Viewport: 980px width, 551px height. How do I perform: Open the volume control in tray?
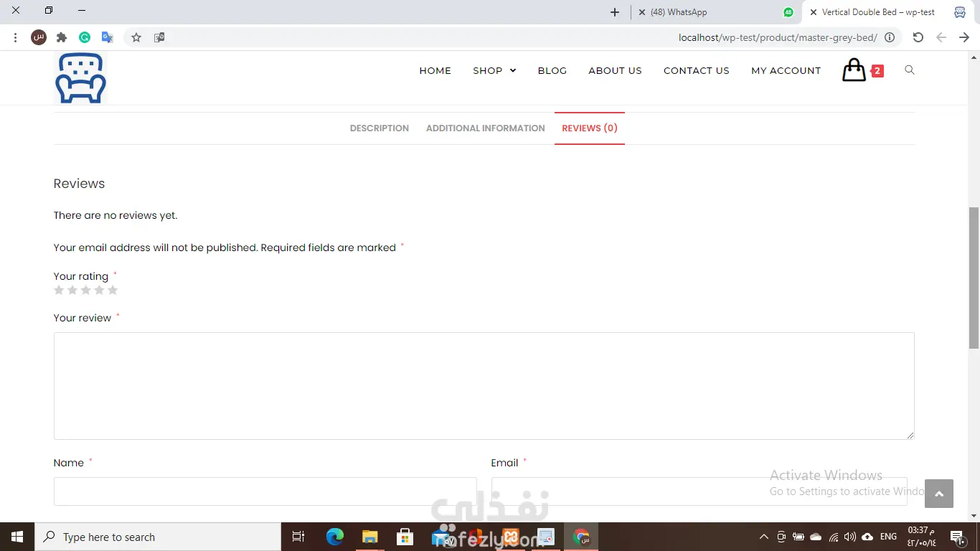(x=850, y=537)
